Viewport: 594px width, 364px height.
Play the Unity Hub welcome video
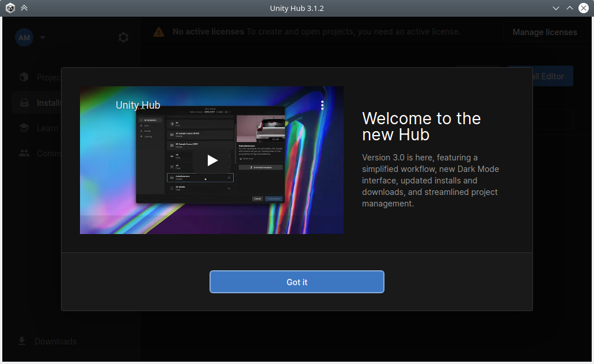(212, 161)
